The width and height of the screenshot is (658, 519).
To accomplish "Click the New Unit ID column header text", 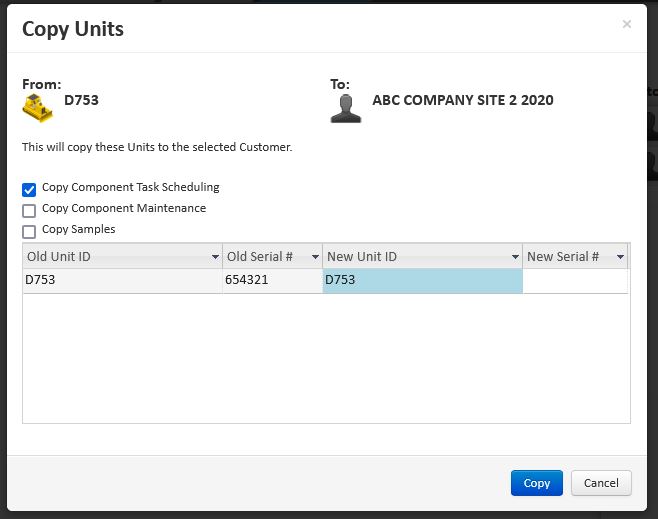I will (x=362, y=257).
